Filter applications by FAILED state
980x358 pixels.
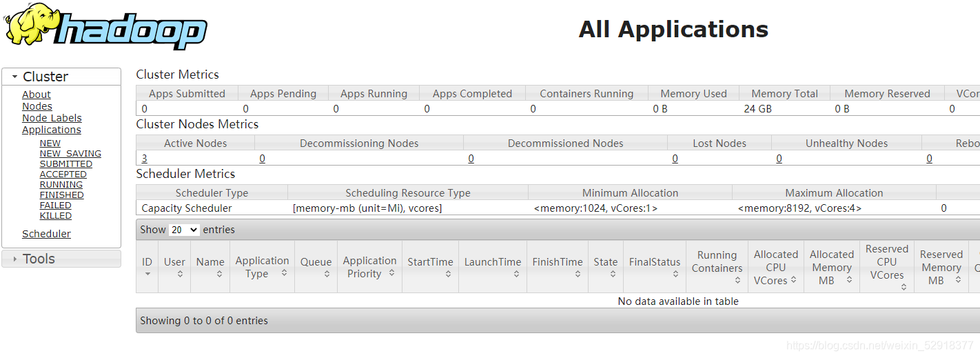[x=56, y=206]
